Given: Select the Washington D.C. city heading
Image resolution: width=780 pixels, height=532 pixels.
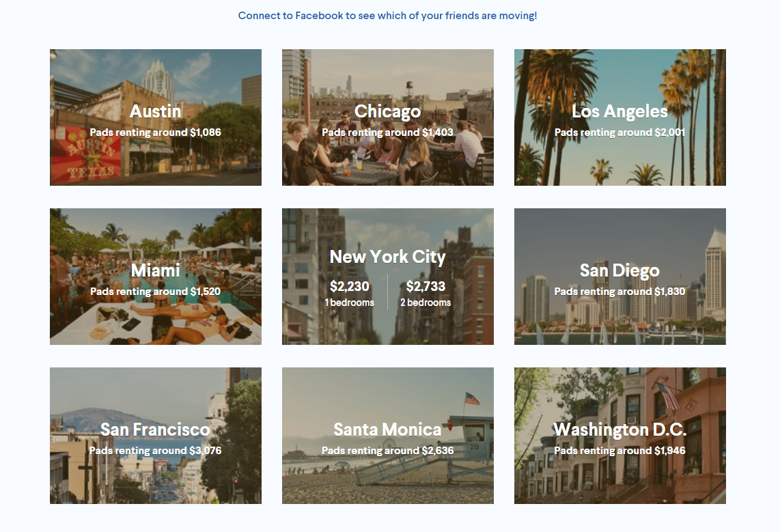Looking at the screenshot, I should point(619,430).
